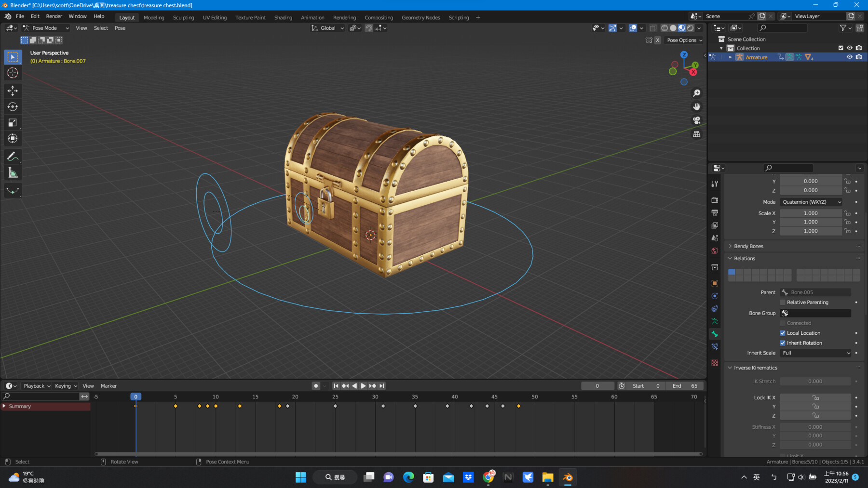Adjust the Scale X value slider
The height and width of the screenshot is (488, 868).
pos(811,212)
